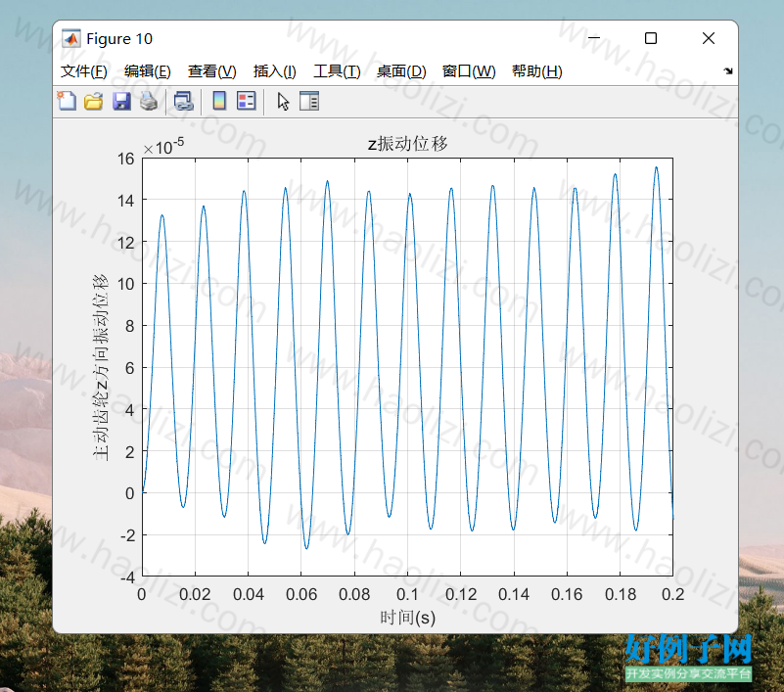
Task: Click the 16 tick label on y-axis
Action: click(x=126, y=159)
